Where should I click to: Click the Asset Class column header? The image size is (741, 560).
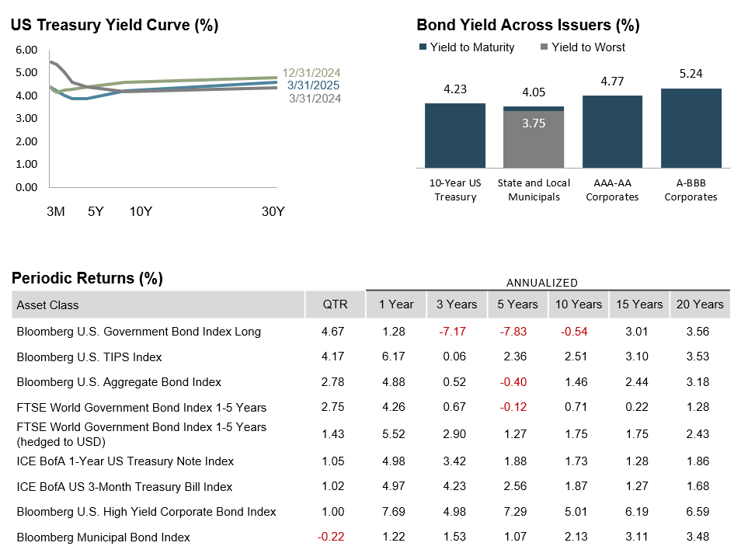coord(47,305)
